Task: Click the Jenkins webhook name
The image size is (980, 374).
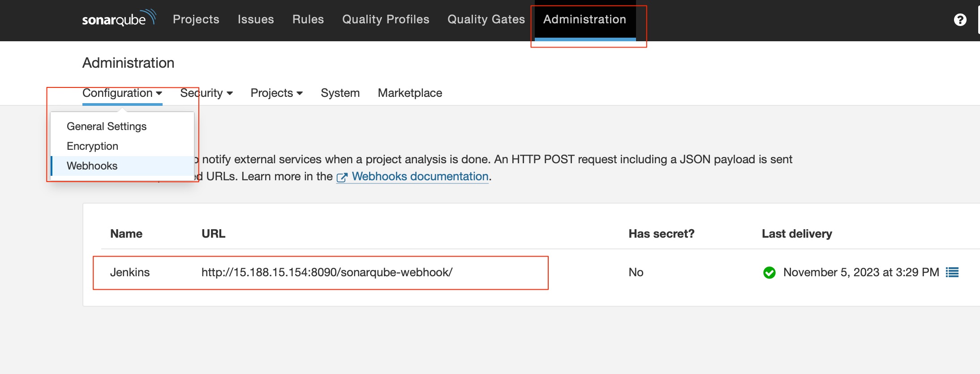Action: coord(130,272)
